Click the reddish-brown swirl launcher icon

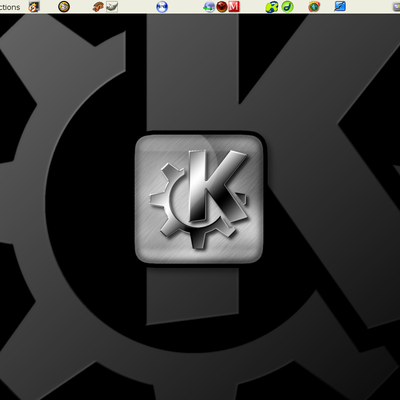click(x=98, y=7)
